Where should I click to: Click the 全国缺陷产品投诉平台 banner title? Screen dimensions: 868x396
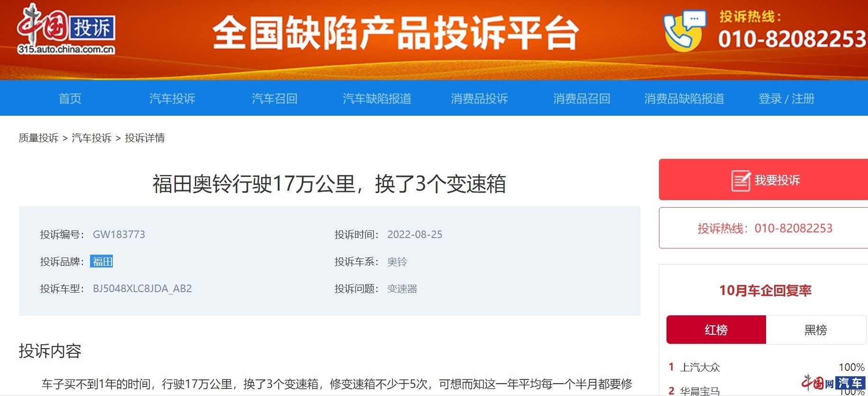pos(395,33)
